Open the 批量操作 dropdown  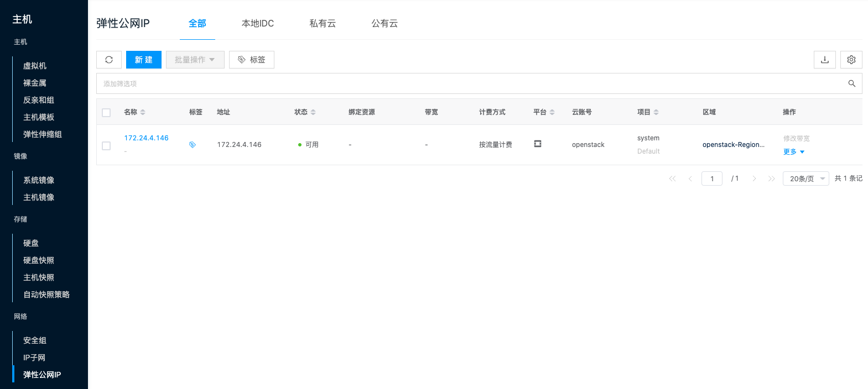[x=195, y=60]
